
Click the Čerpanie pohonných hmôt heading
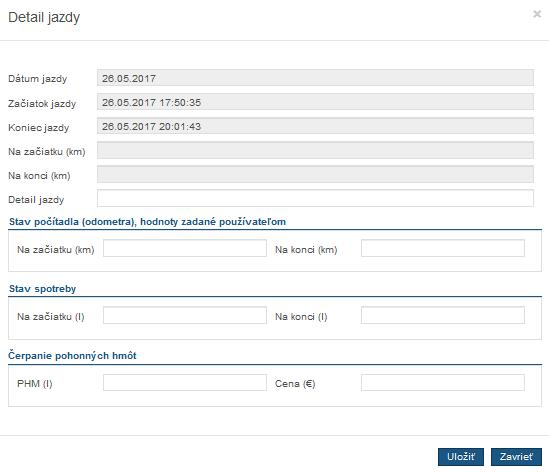pyautogui.click(x=72, y=356)
